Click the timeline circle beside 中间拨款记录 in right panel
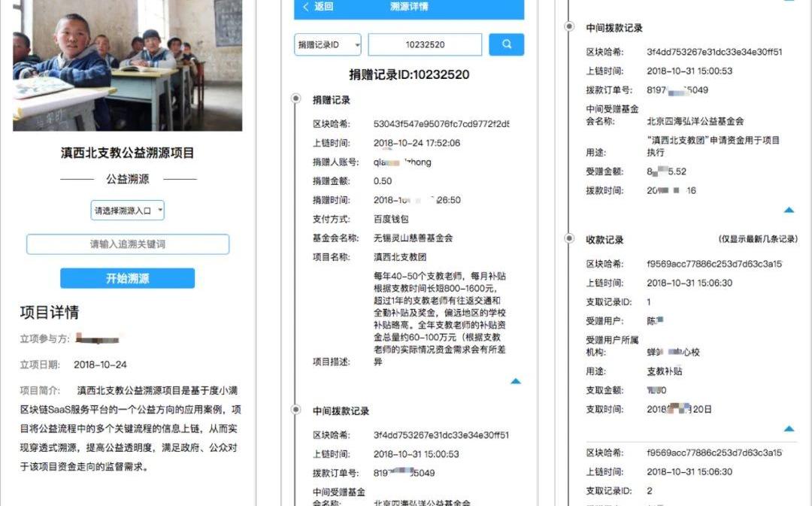Screen dimensions: 812x506 click(568, 28)
